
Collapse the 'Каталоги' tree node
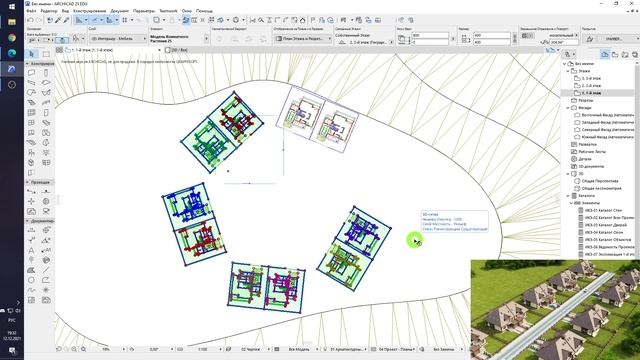click(x=567, y=196)
